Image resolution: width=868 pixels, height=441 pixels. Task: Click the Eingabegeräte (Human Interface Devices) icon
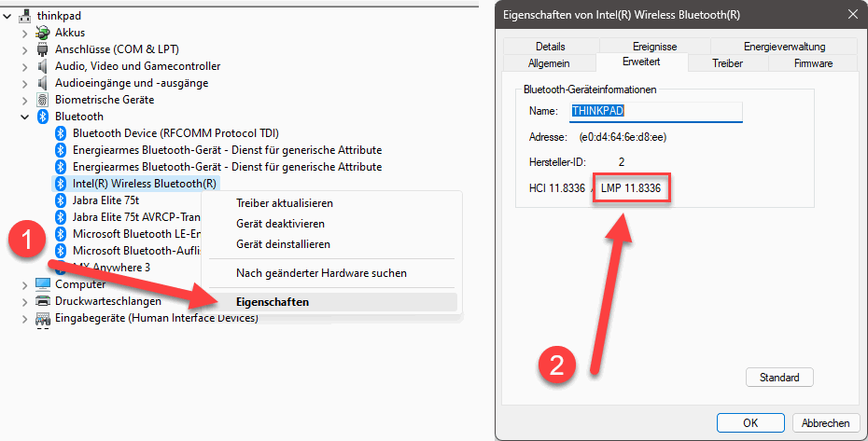[43, 318]
